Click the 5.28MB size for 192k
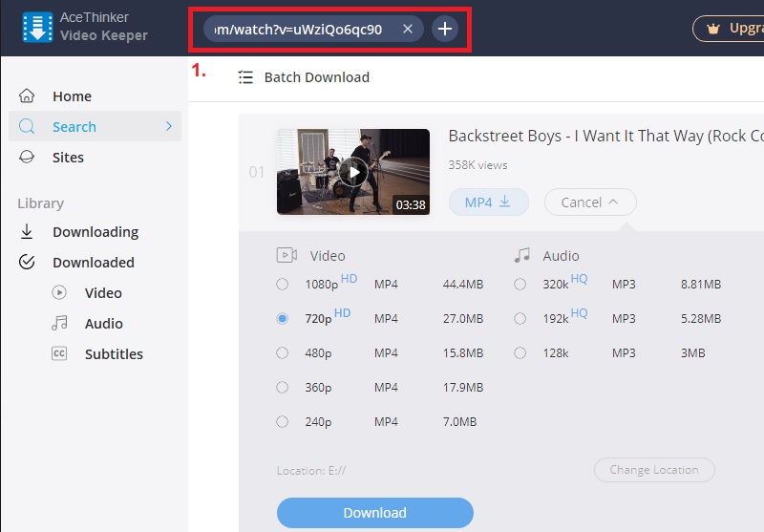The width and height of the screenshot is (764, 532). click(701, 319)
